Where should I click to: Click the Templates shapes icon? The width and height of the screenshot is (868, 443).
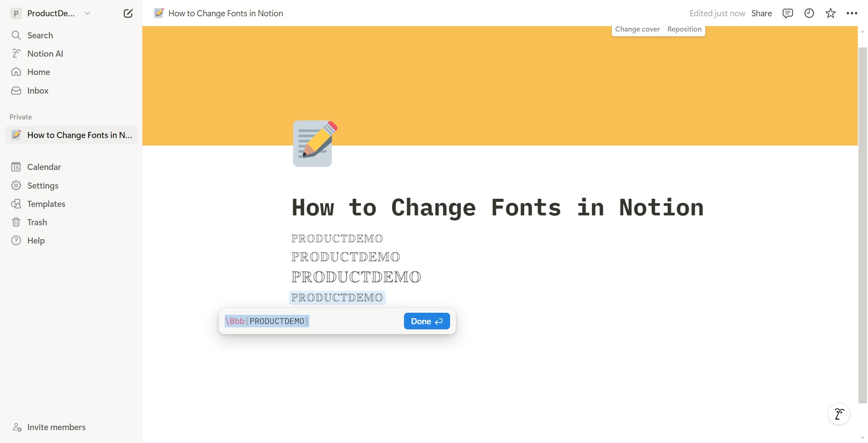pyautogui.click(x=16, y=204)
